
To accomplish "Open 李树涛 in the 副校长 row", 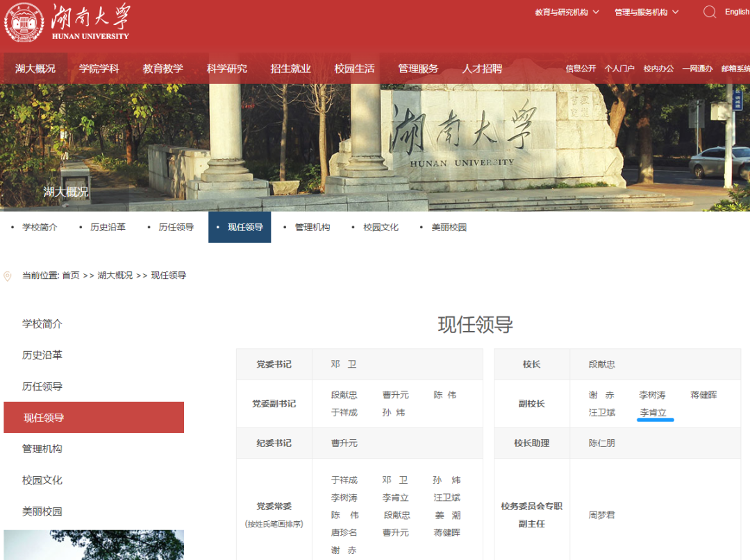I will [652, 395].
